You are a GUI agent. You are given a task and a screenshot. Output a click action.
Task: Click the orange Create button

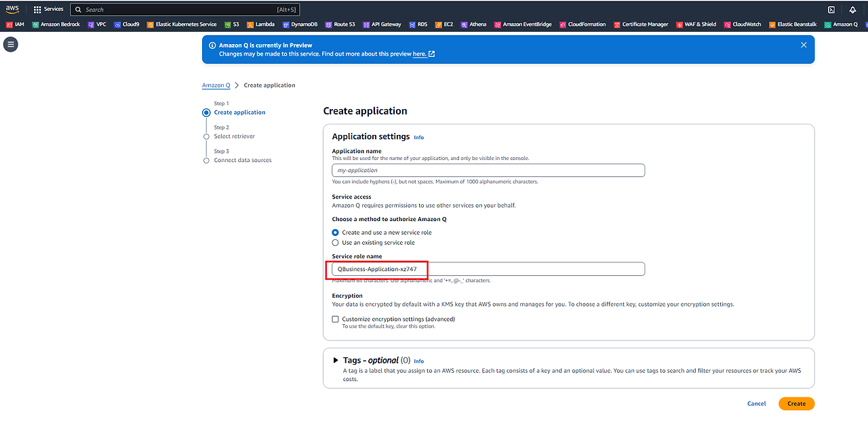click(x=796, y=403)
